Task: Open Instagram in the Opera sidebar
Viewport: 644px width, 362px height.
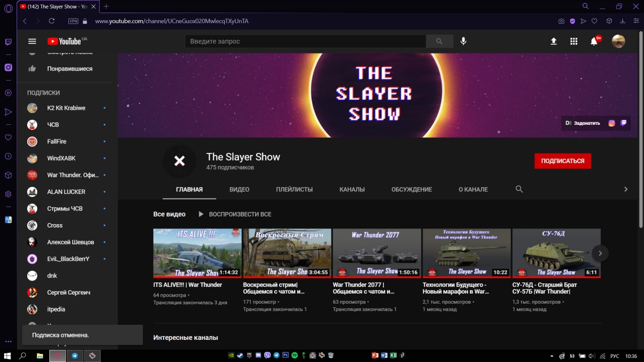Action: pos(8,67)
